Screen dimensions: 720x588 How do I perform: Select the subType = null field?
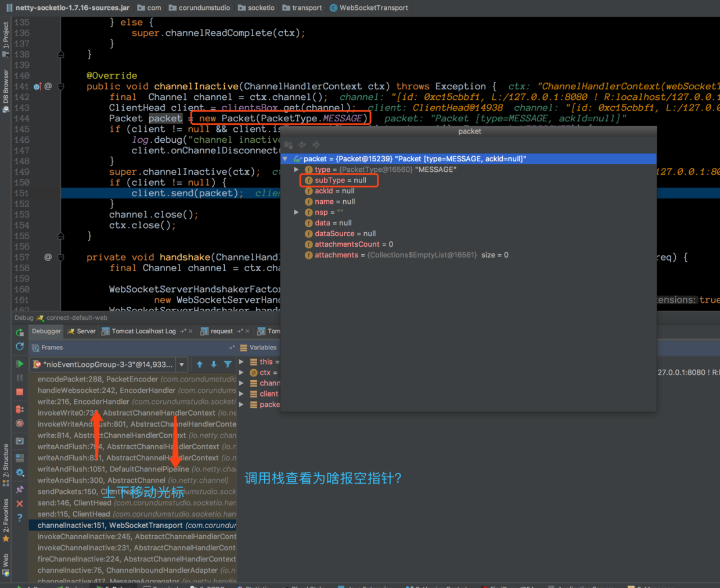tap(340, 181)
